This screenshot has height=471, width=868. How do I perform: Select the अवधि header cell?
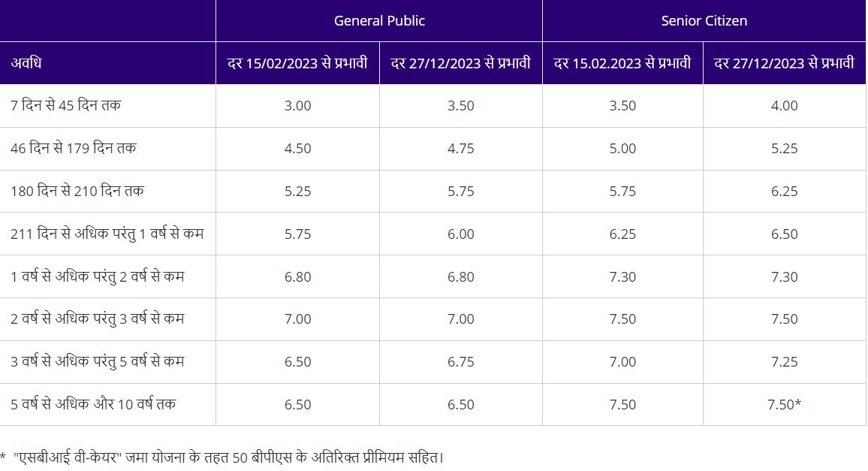[x=26, y=63]
